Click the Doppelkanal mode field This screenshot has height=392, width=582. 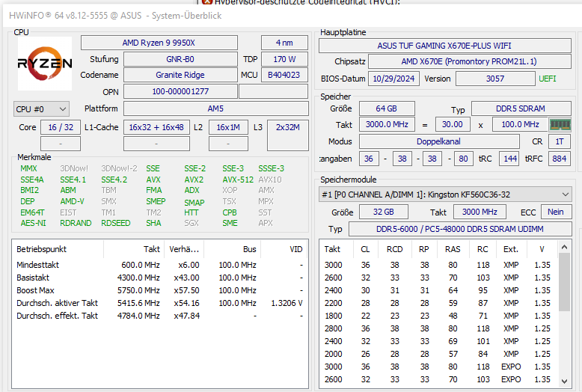[439, 141]
